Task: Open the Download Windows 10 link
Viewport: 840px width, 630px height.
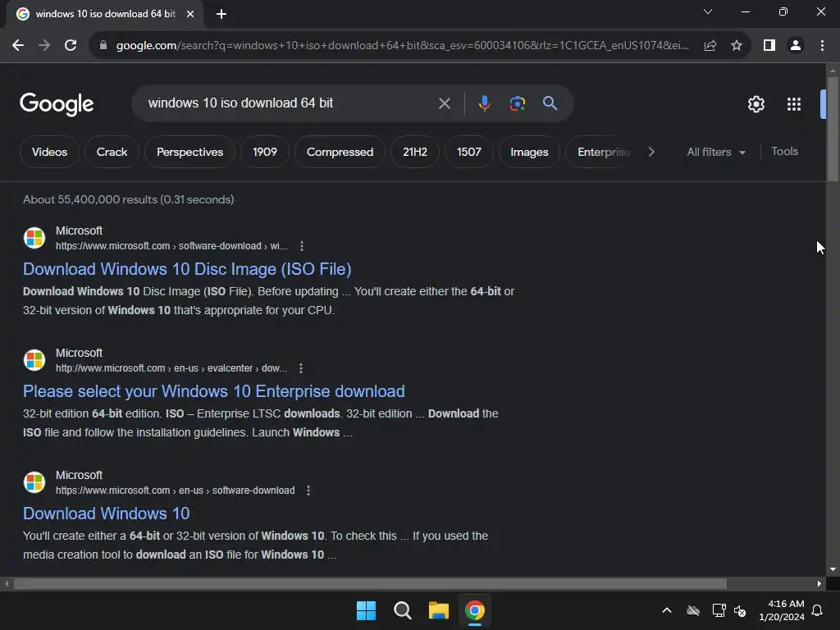Action: pyautogui.click(x=106, y=514)
